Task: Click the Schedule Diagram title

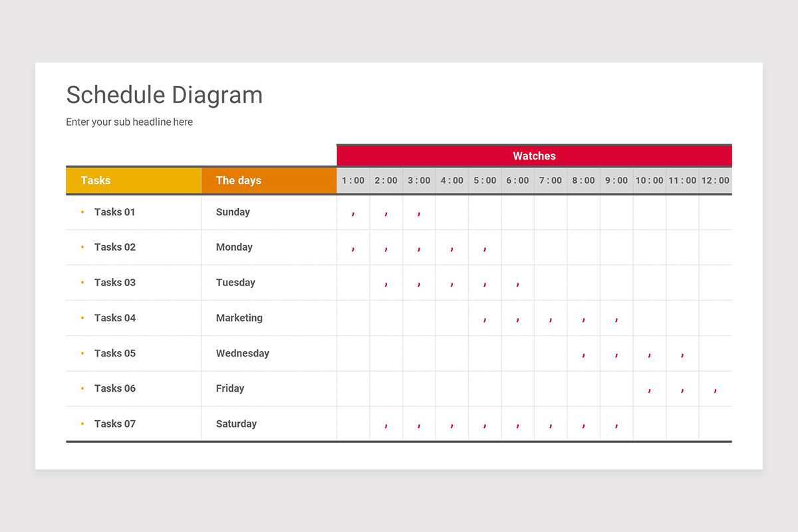Action: click(164, 95)
